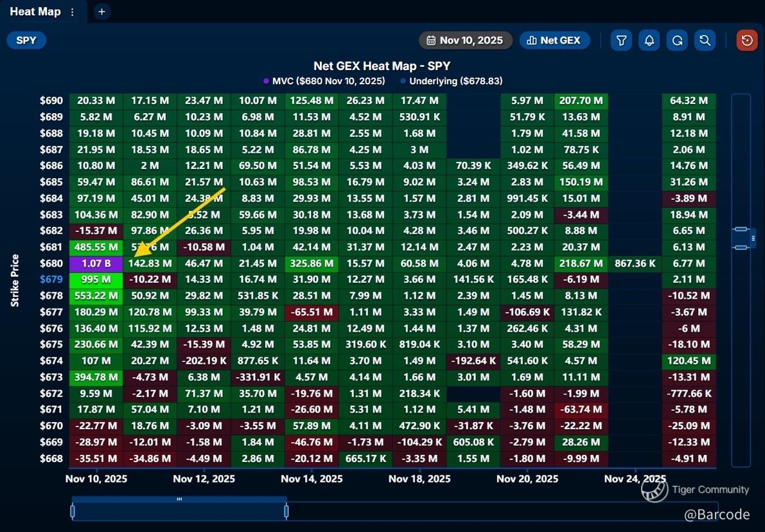The width and height of the screenshot is (765, 532).
Task: Click the vertical strike range slider handle
Action: tap(741, 238)
